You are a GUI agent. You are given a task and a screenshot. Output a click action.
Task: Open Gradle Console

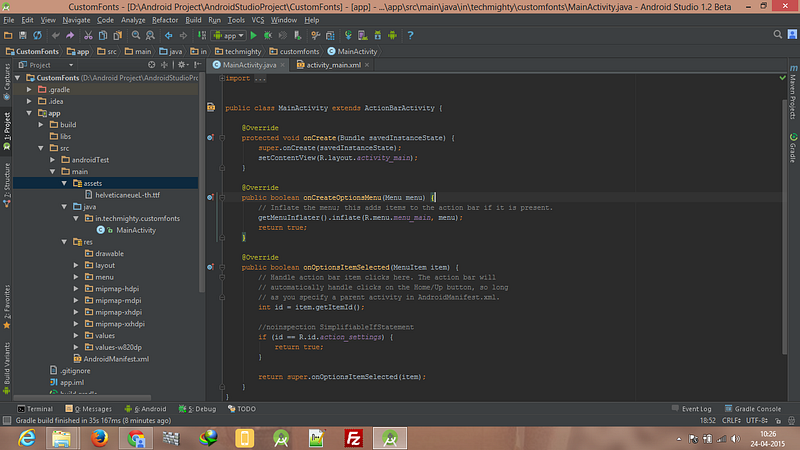(753, 409)
